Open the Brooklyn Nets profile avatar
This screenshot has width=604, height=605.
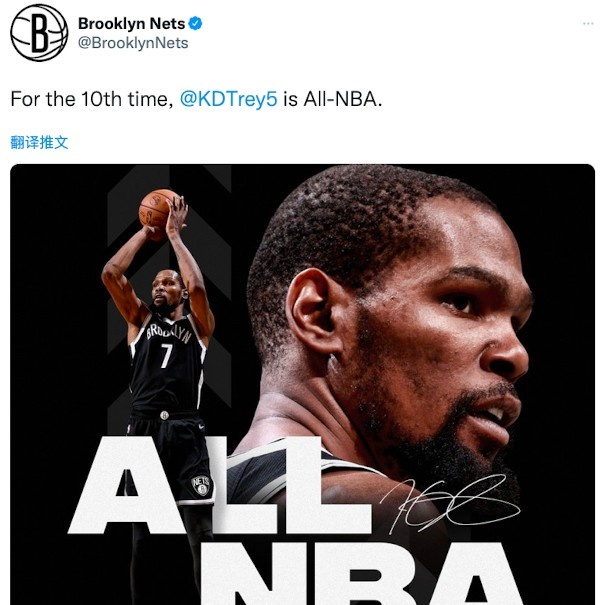[x=39, y=33]
